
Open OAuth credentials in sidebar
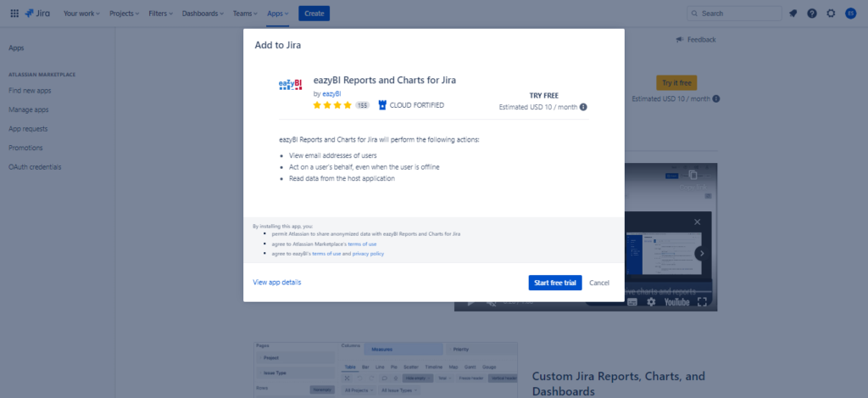point(35,167)
